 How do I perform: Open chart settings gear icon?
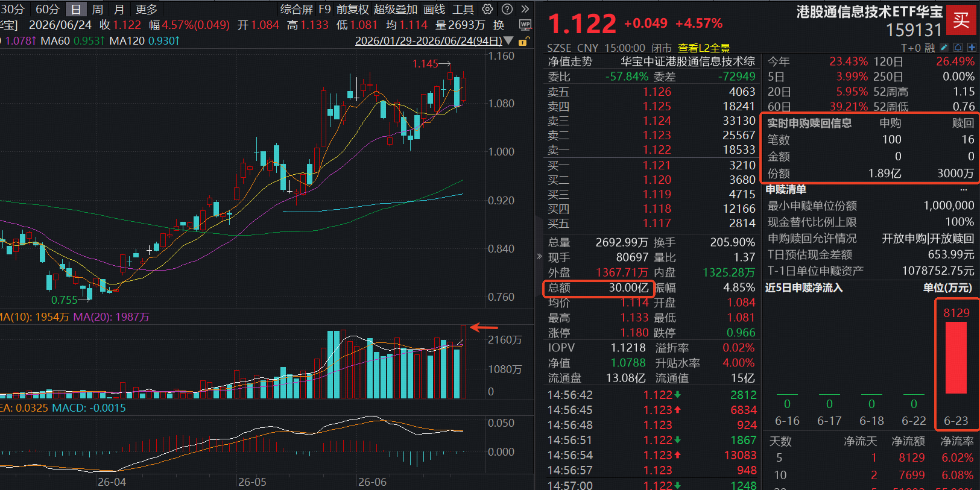click(x=487, y=9)
